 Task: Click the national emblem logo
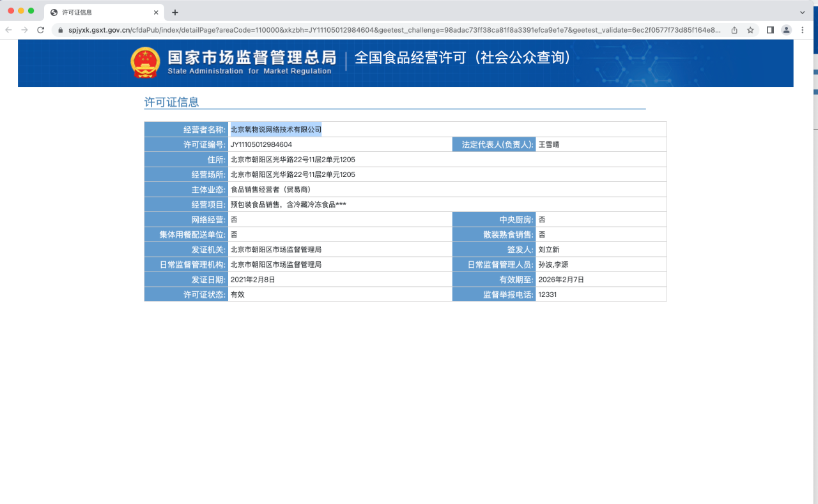coord(145,63)
